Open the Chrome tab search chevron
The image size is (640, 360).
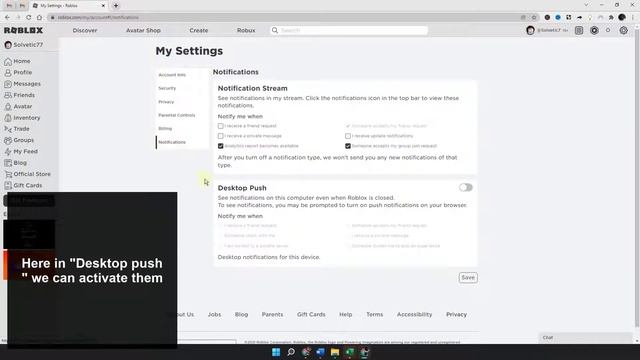[x=586, y=5]
